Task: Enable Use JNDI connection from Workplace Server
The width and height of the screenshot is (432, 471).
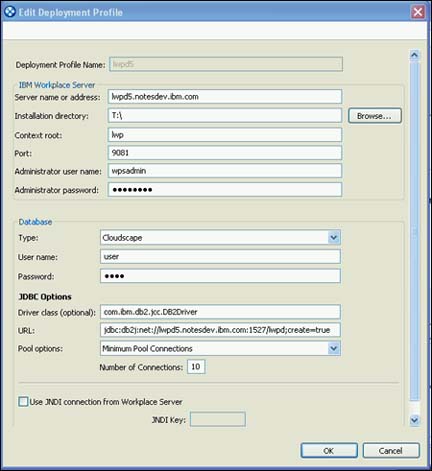Action: coord(23,402)
